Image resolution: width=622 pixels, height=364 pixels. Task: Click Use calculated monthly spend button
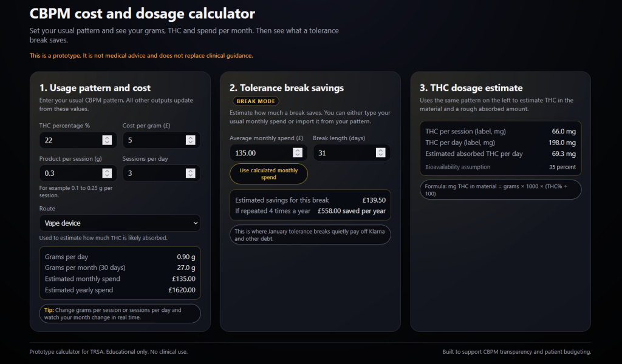pos(268,174)
